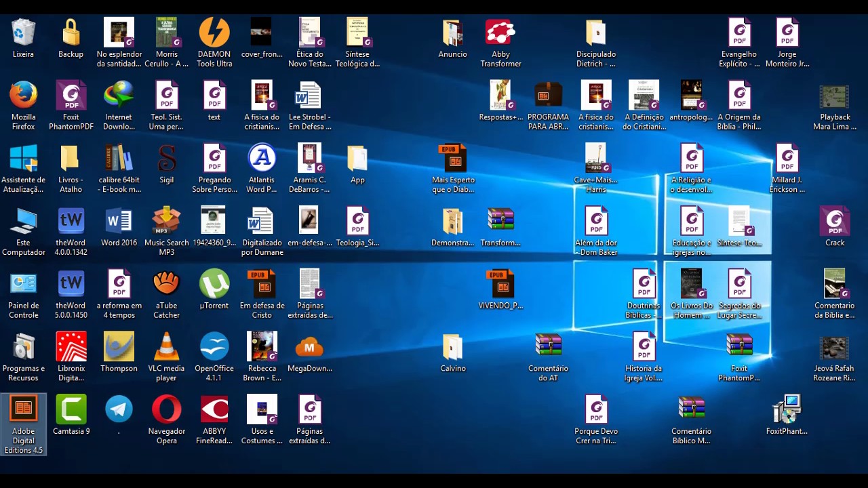The width and height of the screenshot is (868, 488).
Task: Click the Digitalizado por Dumane document
Action: coord(262,222)
